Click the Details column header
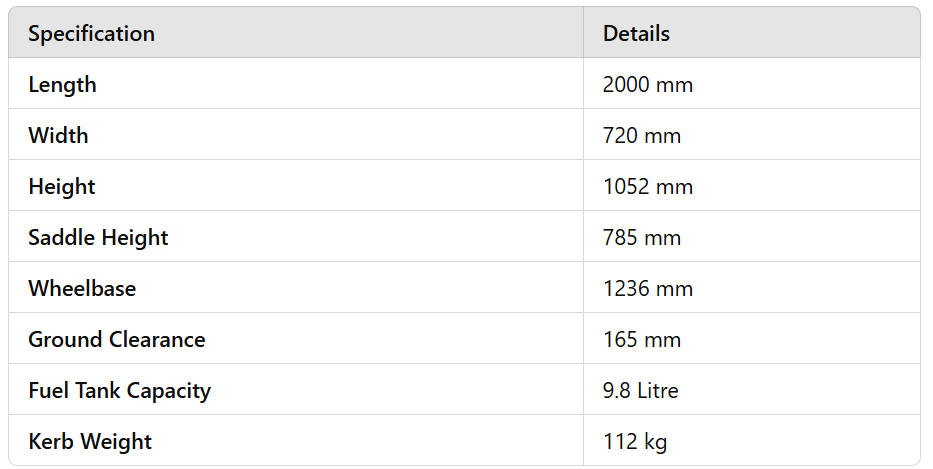Viewport: 933px width, 469px height. [636, 33]
